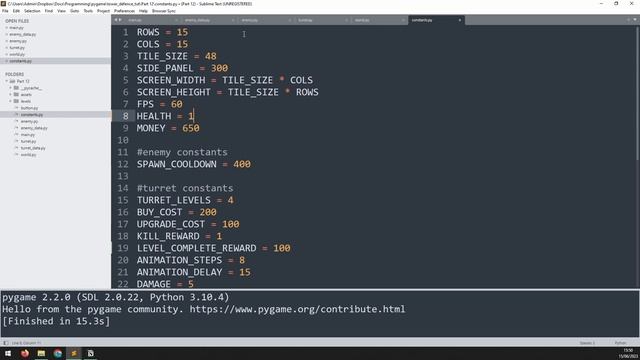Open the Find menu
The height and width of the screenshot is (360, 640).
pos(49,11)
